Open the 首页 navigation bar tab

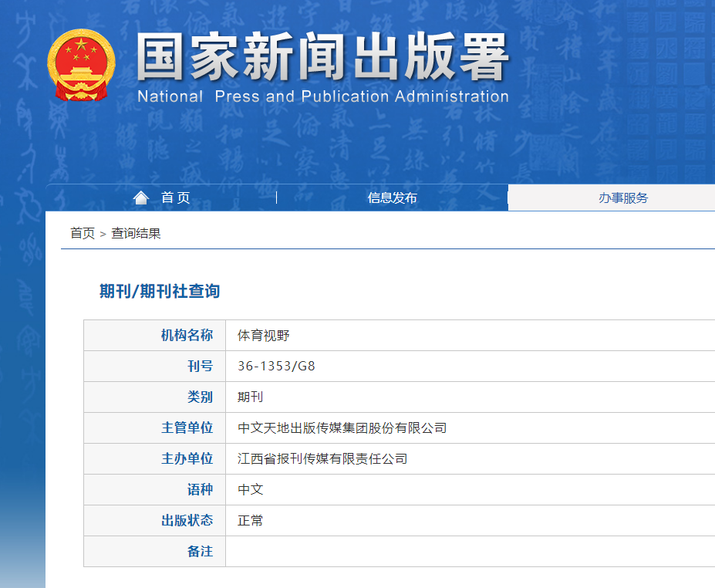tap(175, 198)
